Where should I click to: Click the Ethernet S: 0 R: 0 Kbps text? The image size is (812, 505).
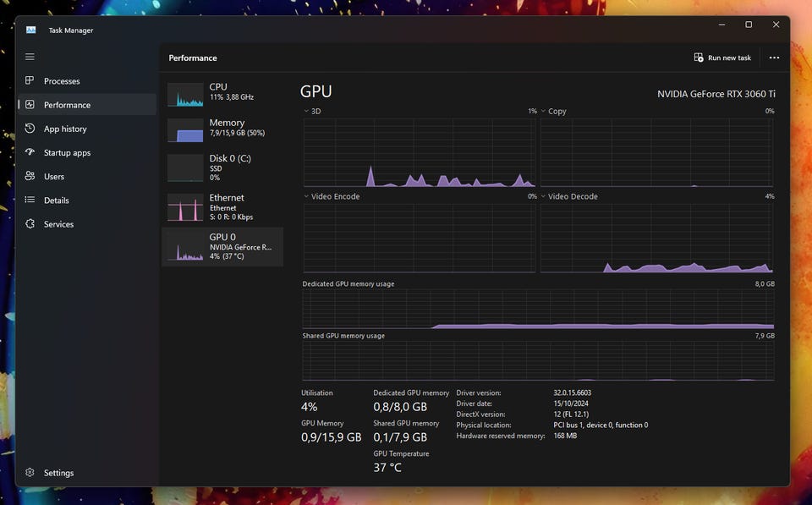pos(231,217)
